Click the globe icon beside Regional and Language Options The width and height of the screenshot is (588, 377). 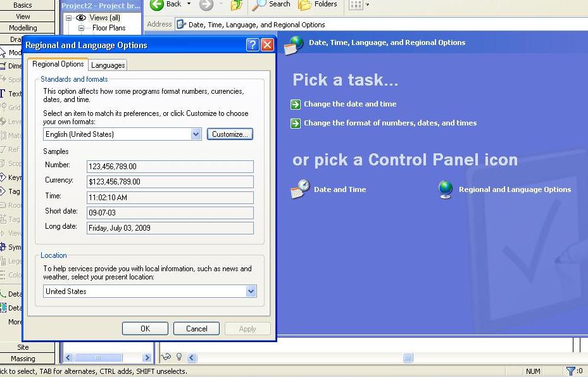(446, 189)
